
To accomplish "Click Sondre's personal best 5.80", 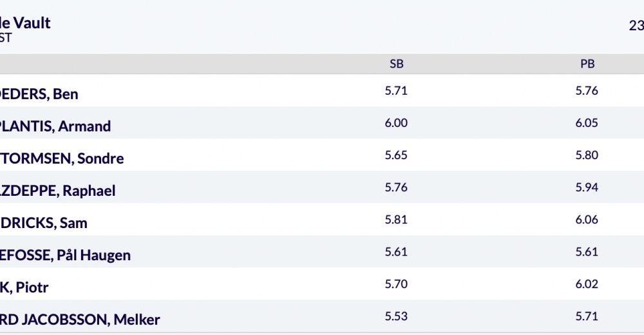I will 587,155.
